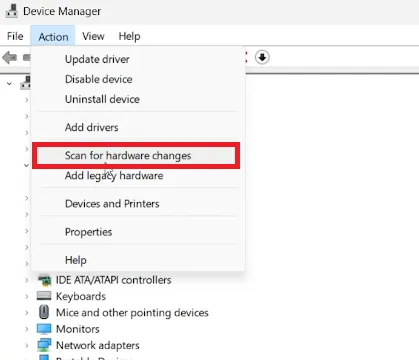419x360 pixels.
Task: Expand the Monitors tree node
Action: tap(27, 329)
